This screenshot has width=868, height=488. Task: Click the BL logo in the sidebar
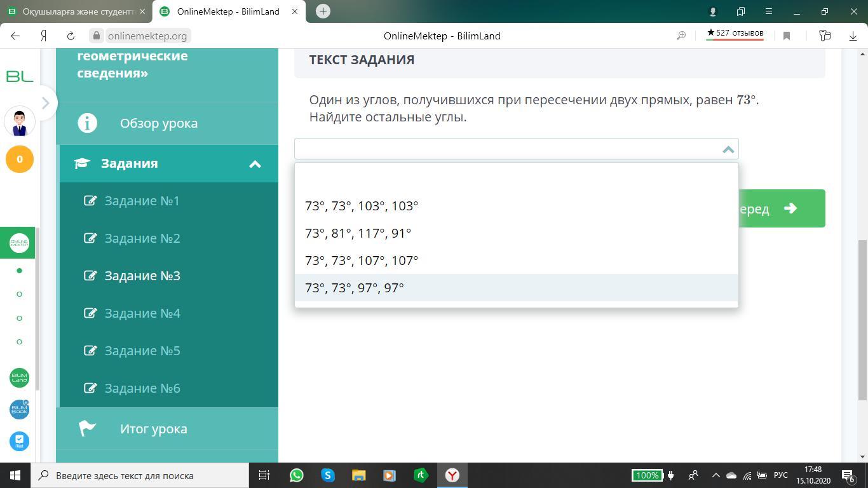pos(20,76)
